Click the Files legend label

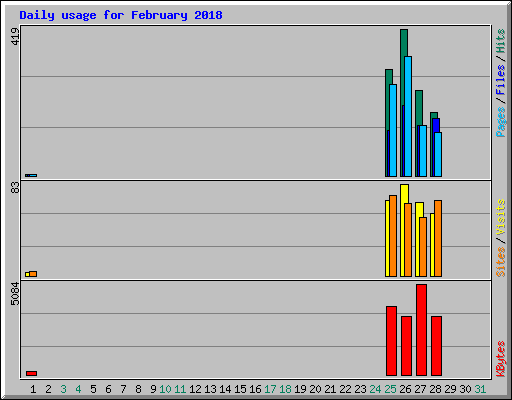tap(500, 80)
